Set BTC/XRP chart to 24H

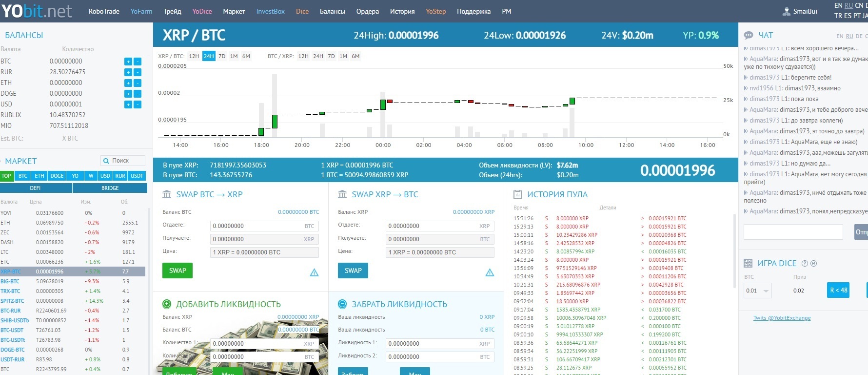tap(318, 56)
